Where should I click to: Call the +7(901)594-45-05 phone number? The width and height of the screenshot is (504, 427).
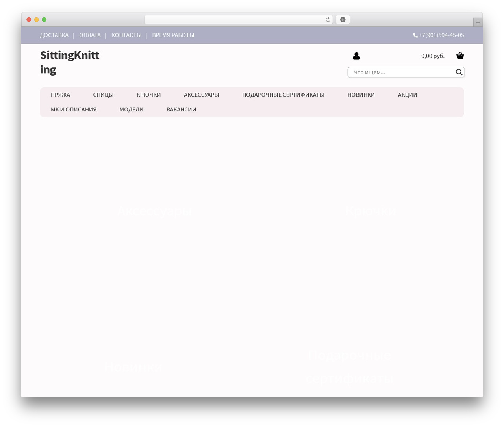click(441, 35)
